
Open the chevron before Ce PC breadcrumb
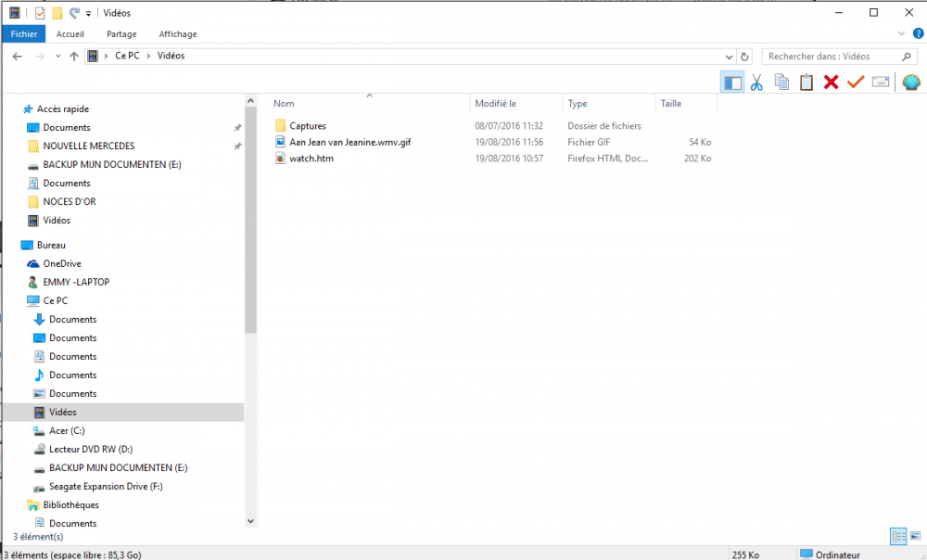point(106,56)
